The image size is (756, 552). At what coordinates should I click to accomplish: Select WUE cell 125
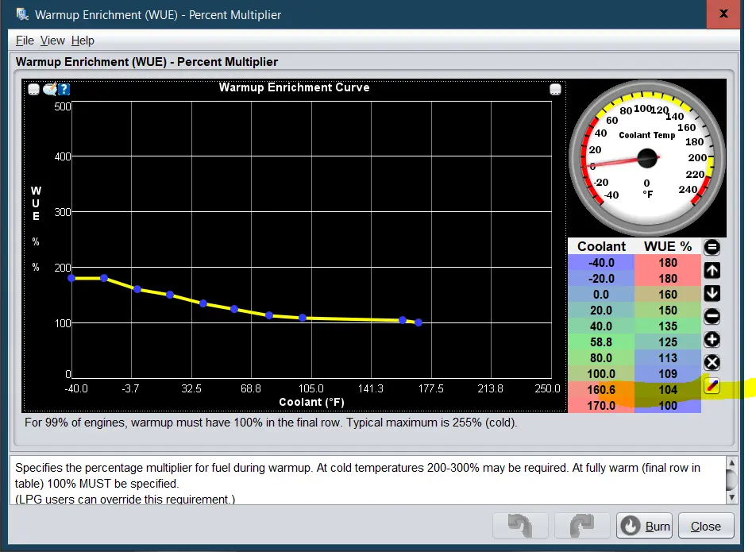click(668, 342)
